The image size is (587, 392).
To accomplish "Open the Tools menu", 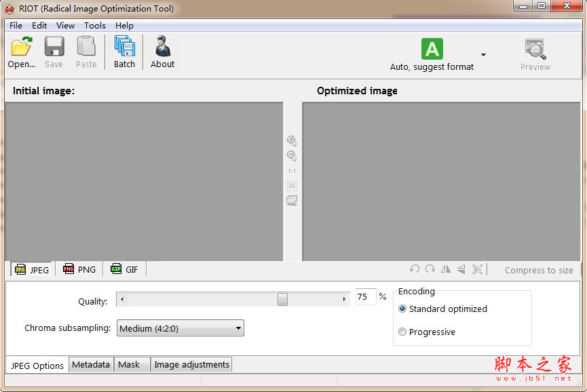I will tap(95, 26).
